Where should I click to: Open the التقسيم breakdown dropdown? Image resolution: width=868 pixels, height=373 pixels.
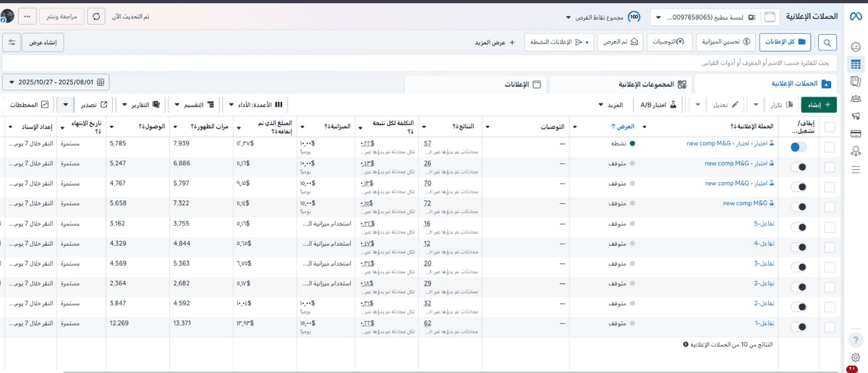[192, 105]
